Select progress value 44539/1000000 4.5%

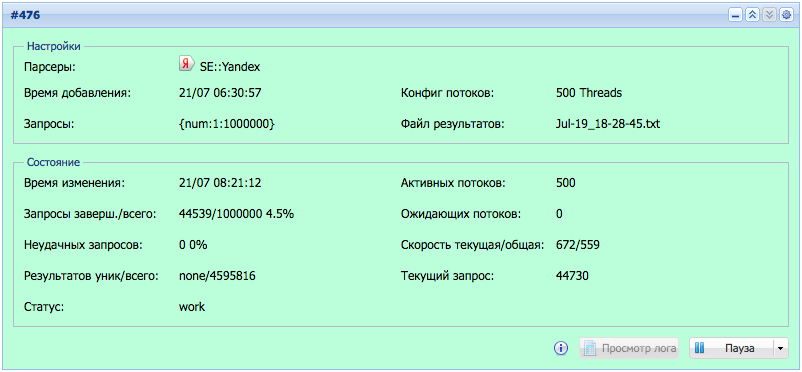[236, 214]
